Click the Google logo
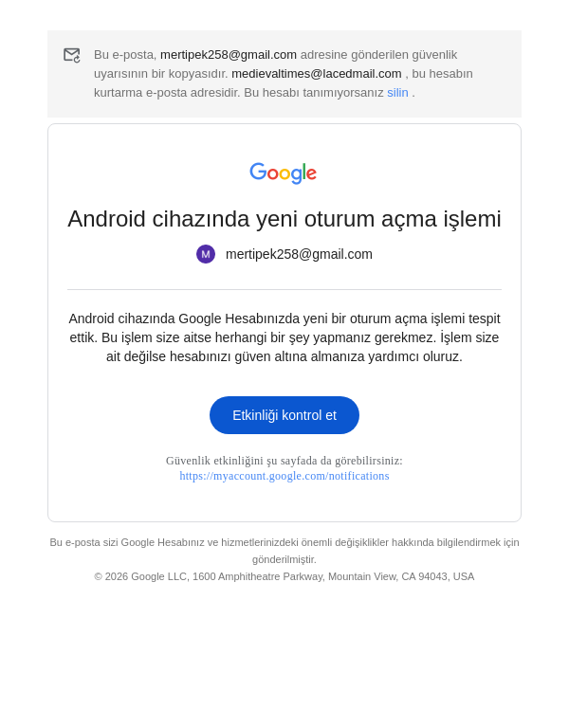This screenshot has height=728, width=569. [x=284, y=173]
